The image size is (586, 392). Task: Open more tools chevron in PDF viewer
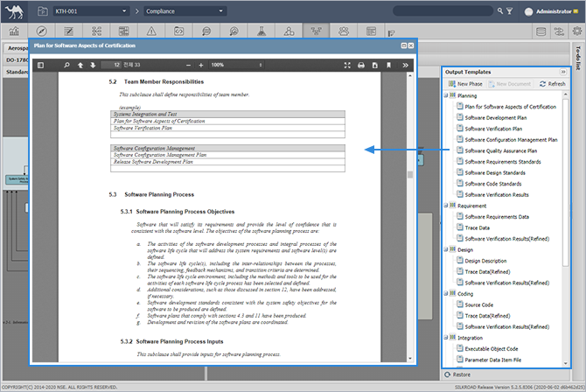405,65
